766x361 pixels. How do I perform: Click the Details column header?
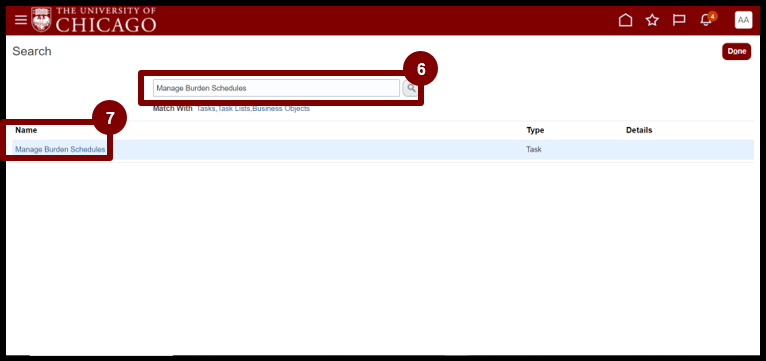pyautogui.click(x=639, y=130)
